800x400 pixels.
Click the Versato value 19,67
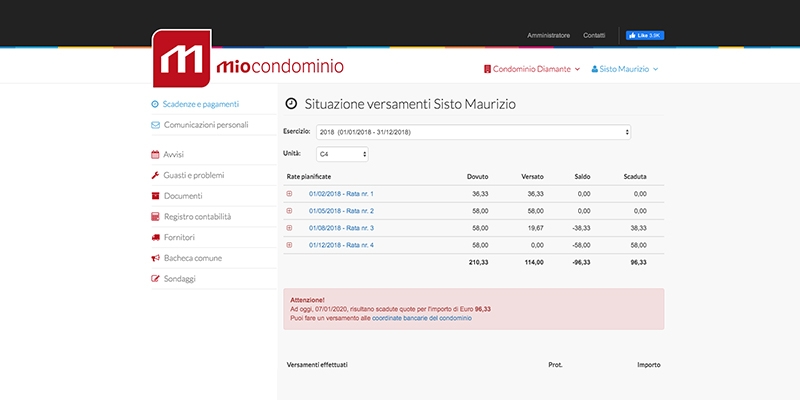536,228
